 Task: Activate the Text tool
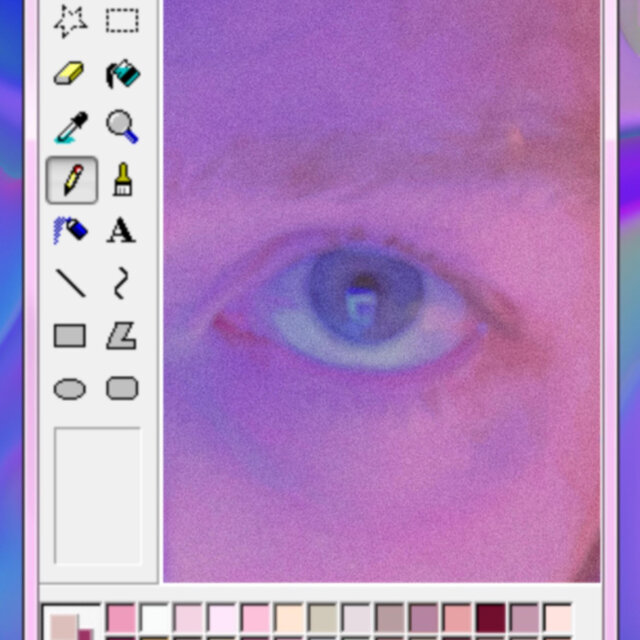pyautogui.click(x=122, y=231)
